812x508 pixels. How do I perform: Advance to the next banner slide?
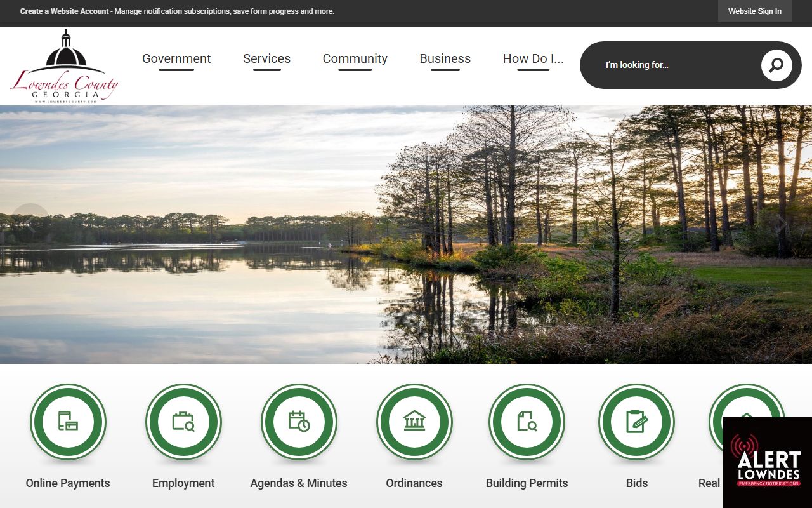(782, 222)
